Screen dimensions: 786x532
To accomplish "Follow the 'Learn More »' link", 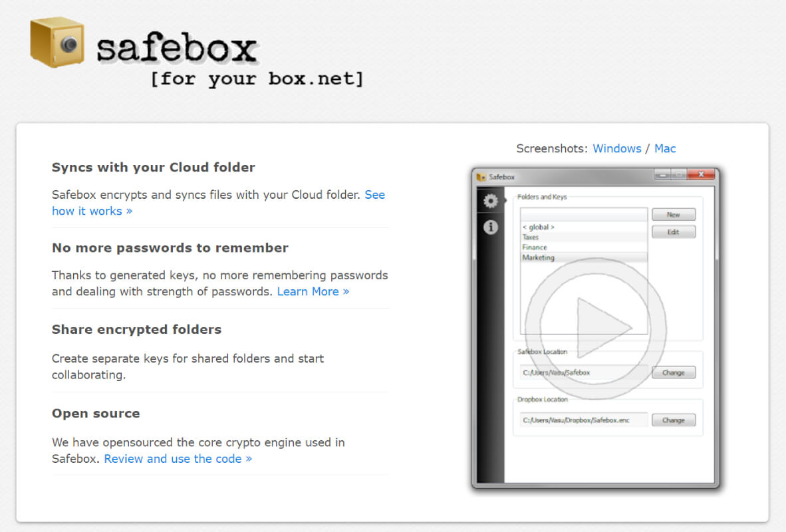I will (x=313, y=291).
